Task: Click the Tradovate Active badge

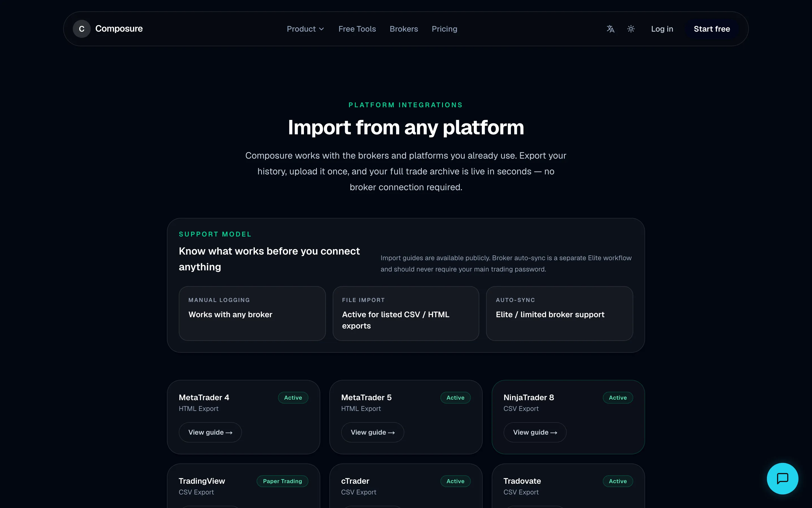Action: [618, 481]
